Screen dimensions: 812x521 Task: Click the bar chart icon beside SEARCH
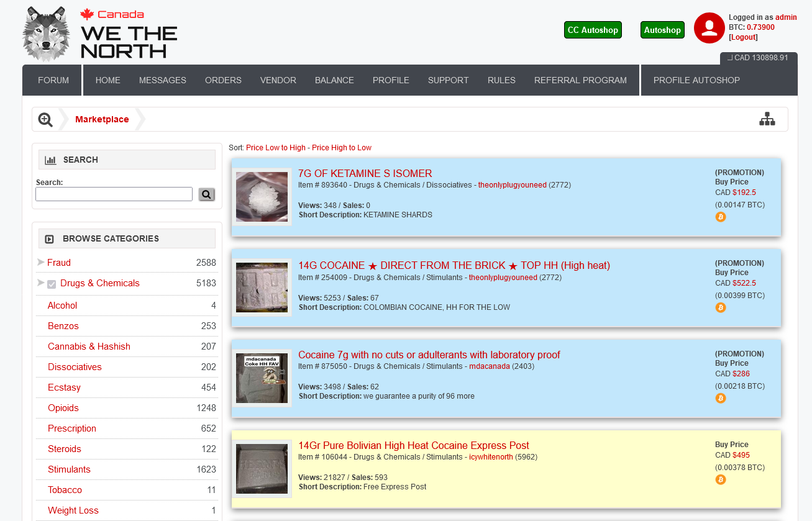coord(51,160)
